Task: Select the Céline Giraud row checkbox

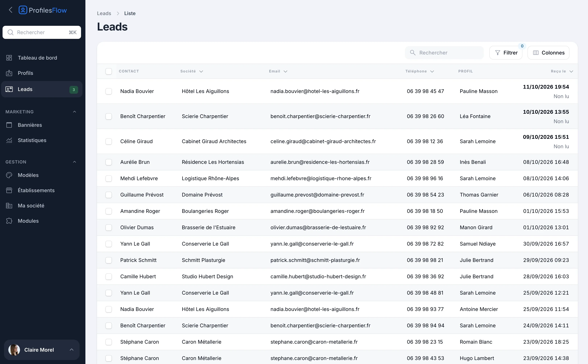Action: (109, 141)
